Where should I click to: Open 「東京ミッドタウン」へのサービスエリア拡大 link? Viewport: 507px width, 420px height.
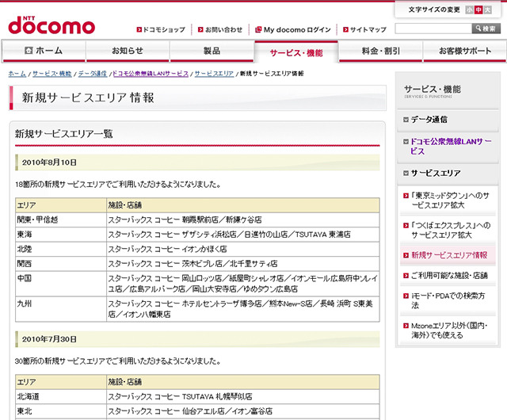pyautogui.click(x=450, y=200)
